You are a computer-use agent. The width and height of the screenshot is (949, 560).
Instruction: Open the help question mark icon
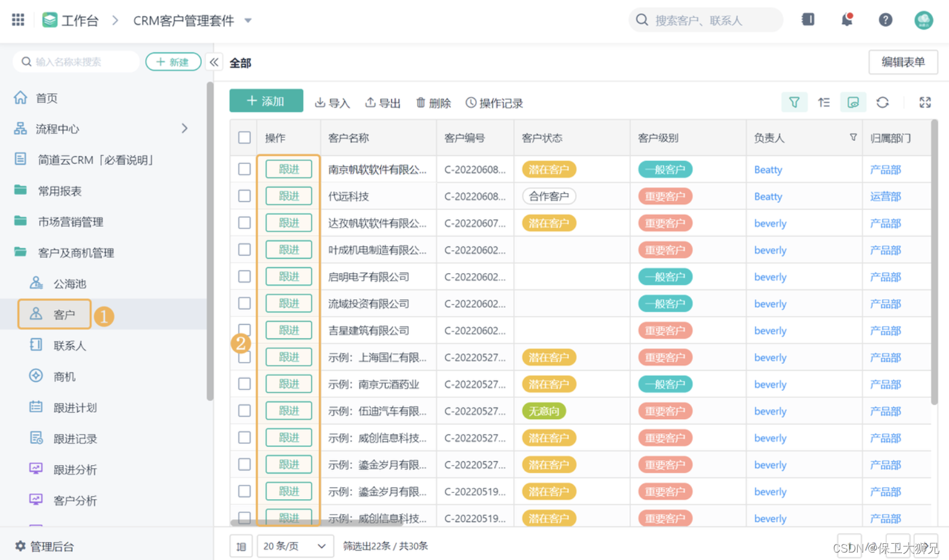[886, 20]
